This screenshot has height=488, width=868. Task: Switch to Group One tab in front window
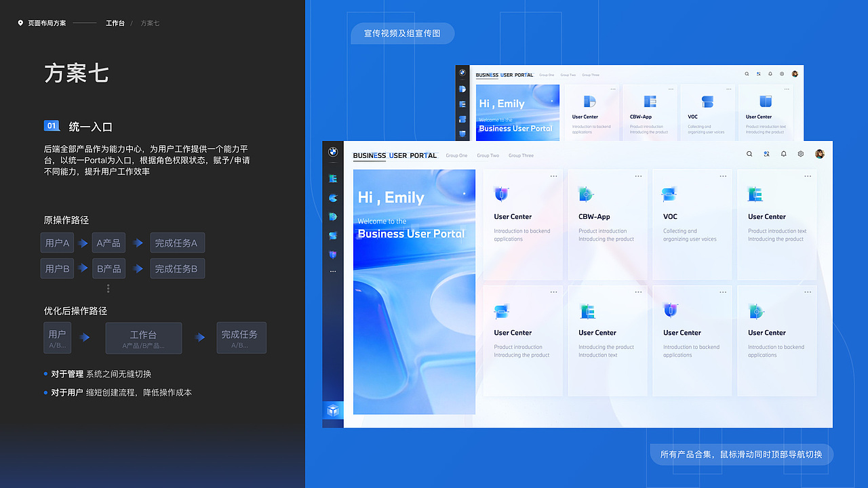pyautogui.click(x=456, y=156)
